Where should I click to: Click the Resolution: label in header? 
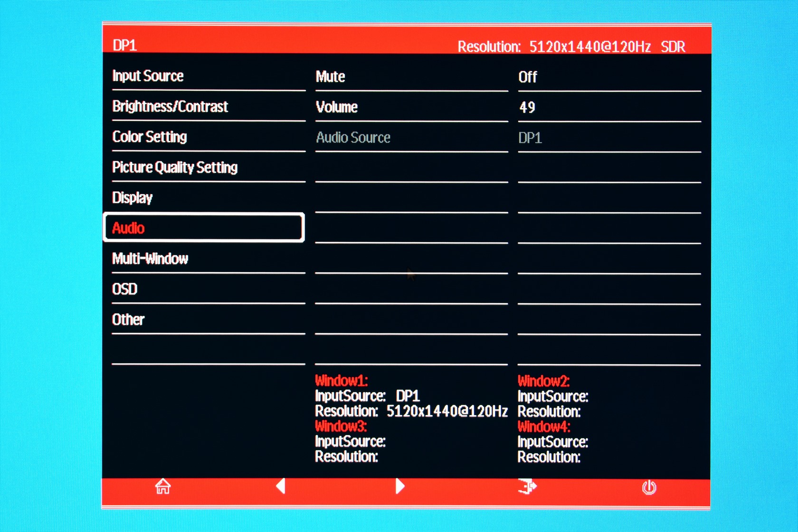[x=489, y=47]
